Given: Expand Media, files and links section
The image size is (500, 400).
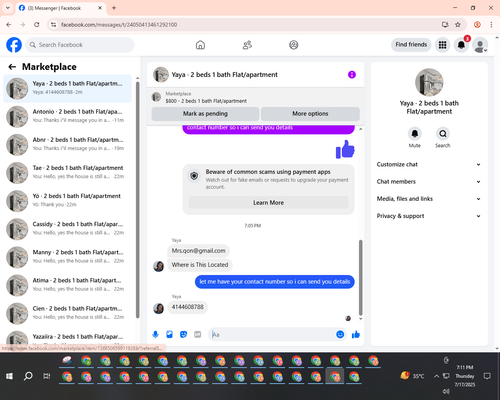Looking at the screenshot, I should [429, 199].
